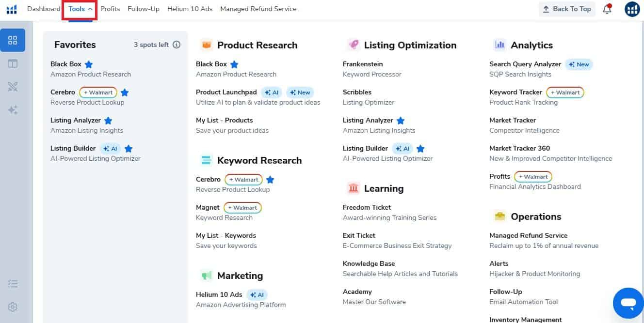Open Managed Refund Service in top nav
Image resolution: width=644 pixels, height=323 pixels.
[258, 9]
